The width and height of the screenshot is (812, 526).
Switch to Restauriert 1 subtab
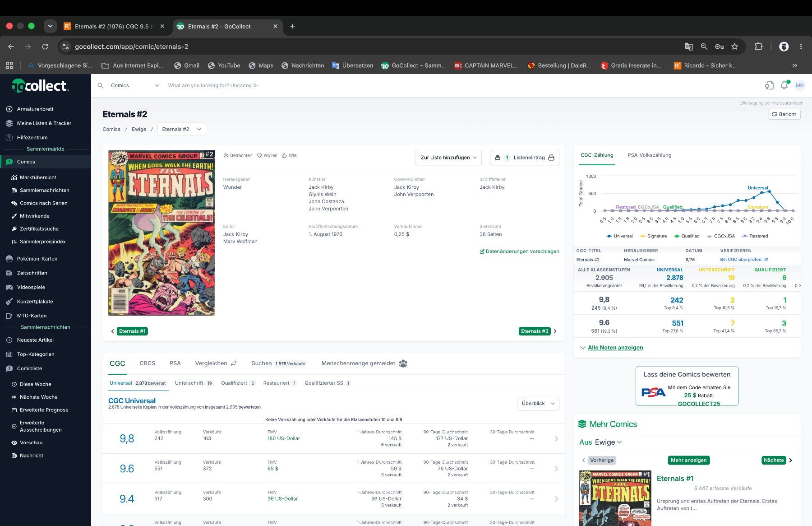[x=280, y=383]
